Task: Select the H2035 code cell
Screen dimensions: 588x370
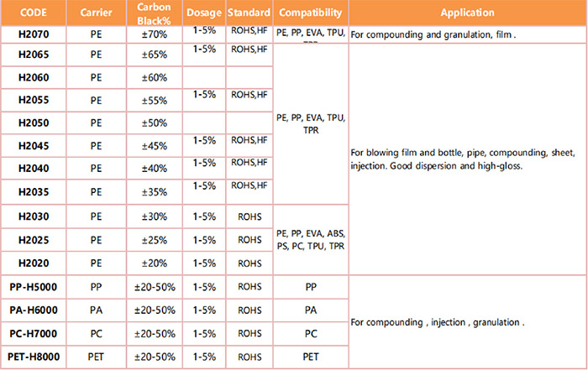Action: pyautogui.click(x=34, y=192)
